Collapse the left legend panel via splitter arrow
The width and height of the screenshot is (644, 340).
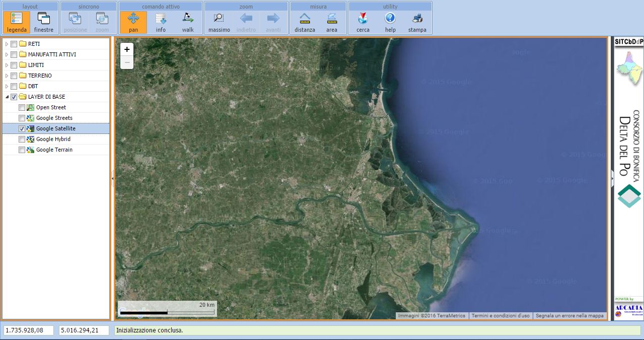point(112,178)
